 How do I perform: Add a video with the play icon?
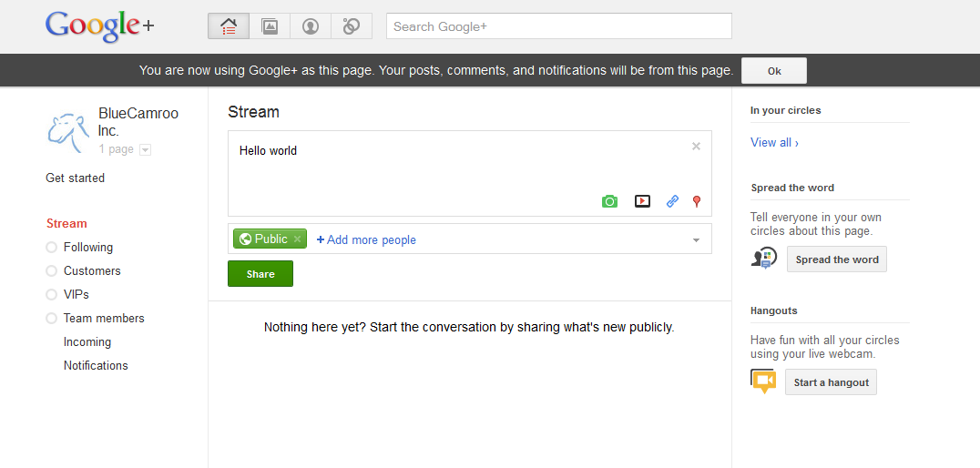[642, 201]
